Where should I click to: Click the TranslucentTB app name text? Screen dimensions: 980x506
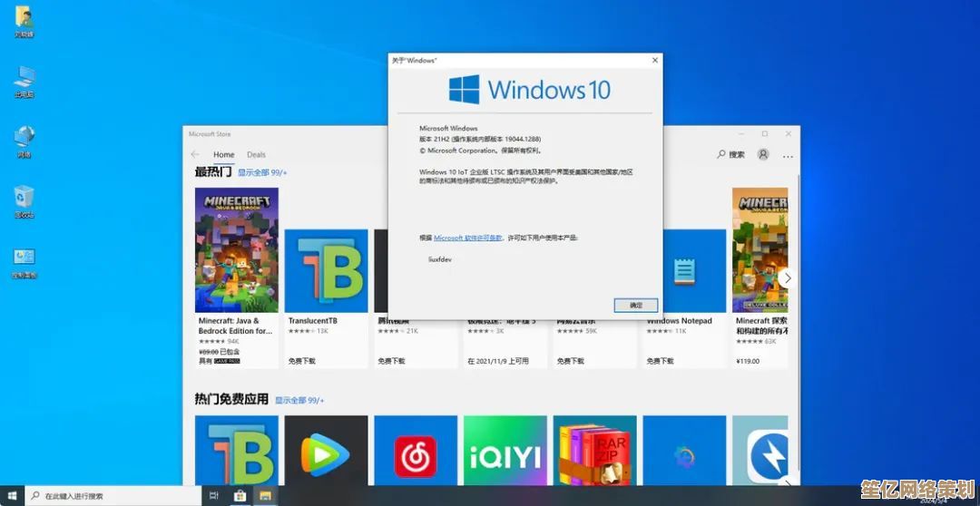pos(313,321)
